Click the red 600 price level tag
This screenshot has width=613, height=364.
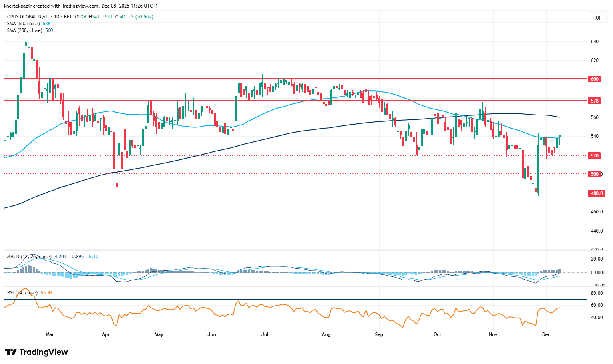[x=595, y=79]
